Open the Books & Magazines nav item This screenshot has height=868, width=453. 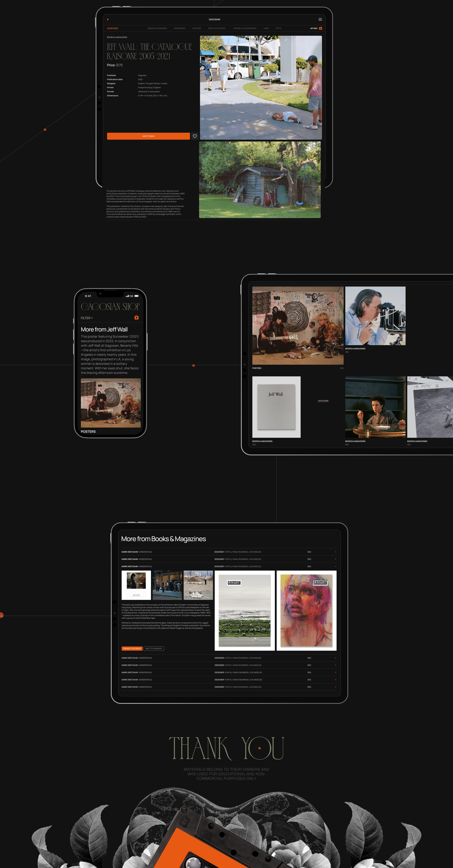(x=157, y=28)
